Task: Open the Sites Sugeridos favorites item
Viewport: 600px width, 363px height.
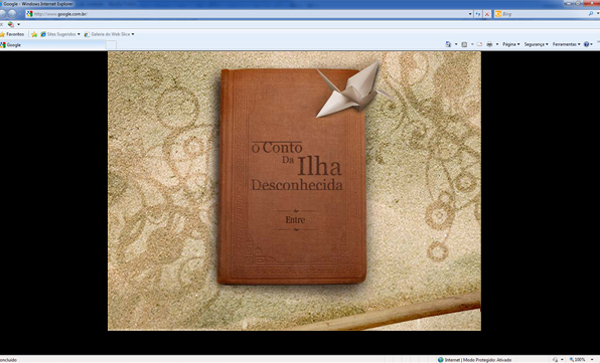Action: pos(60,34)
